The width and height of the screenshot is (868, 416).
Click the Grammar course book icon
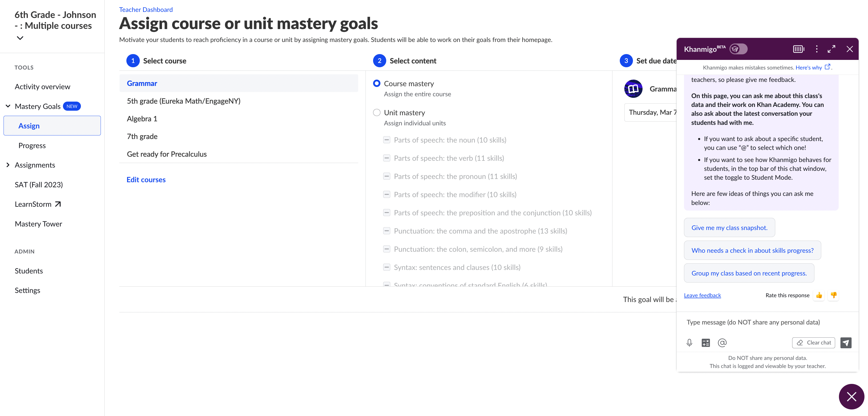pyautogui.click(x=633, y=89)
